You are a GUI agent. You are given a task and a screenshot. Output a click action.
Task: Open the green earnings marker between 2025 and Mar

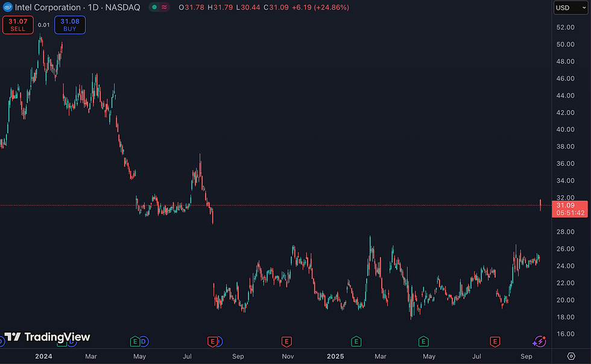356,342
